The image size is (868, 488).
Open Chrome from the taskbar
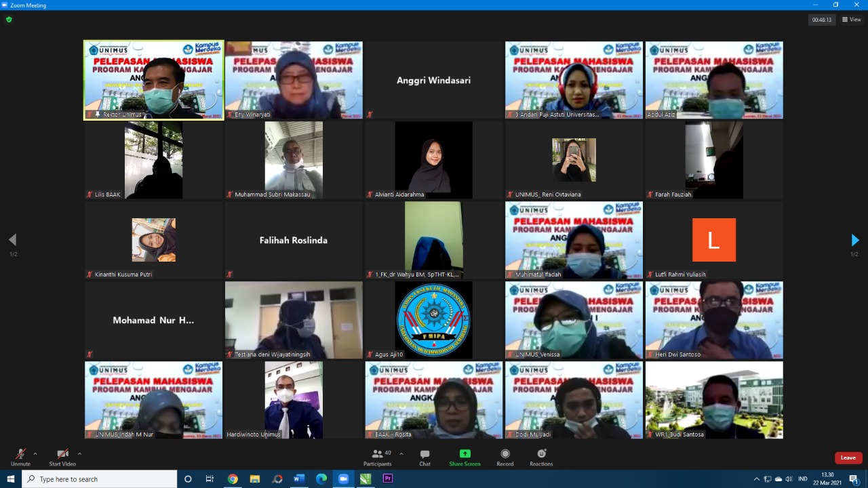pos(233,479)
